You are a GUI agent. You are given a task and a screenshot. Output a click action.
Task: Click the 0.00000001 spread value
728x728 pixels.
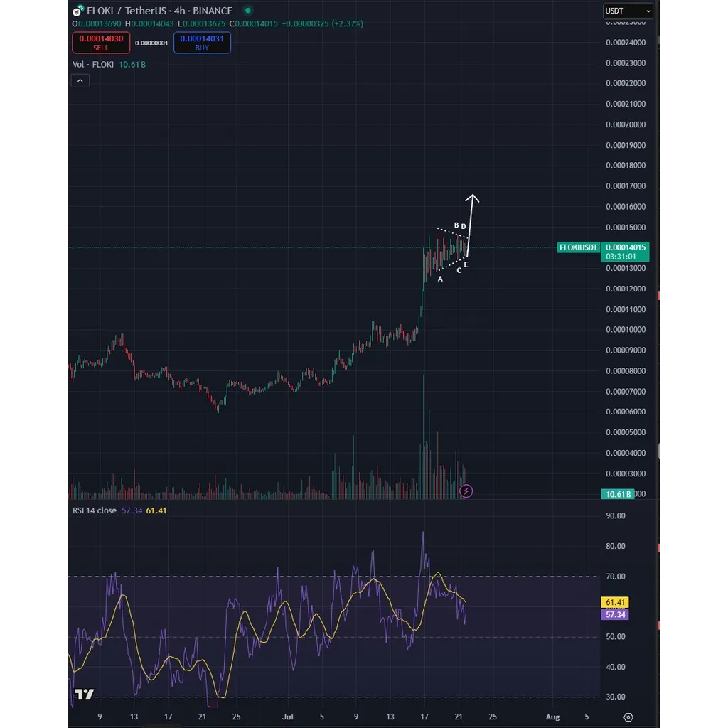click(x=151, y=43)
